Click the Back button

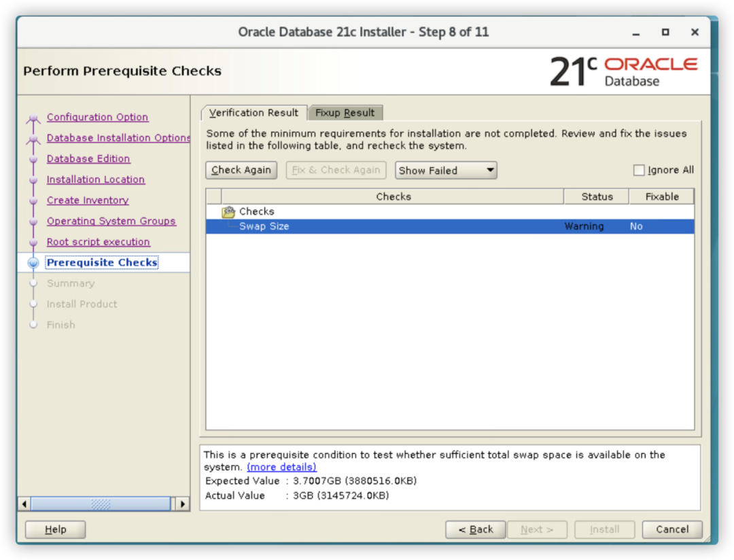(476, 529)
